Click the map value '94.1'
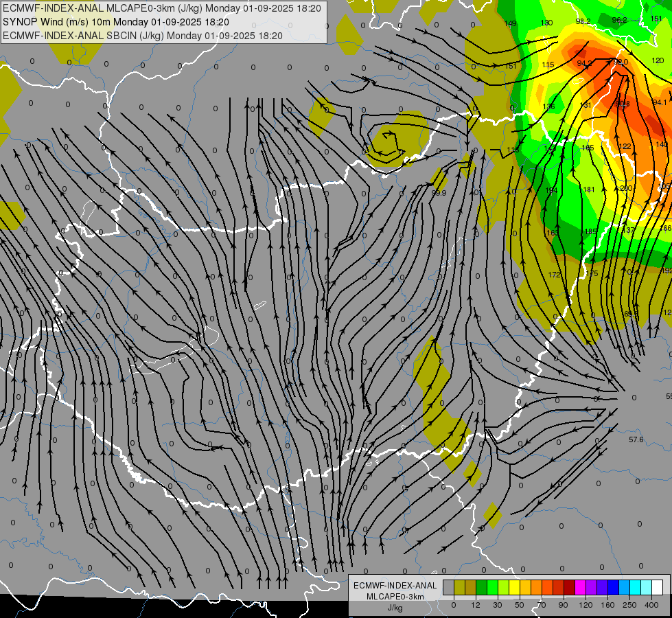Viewport: 672px width, 618px height. point(660,102)
